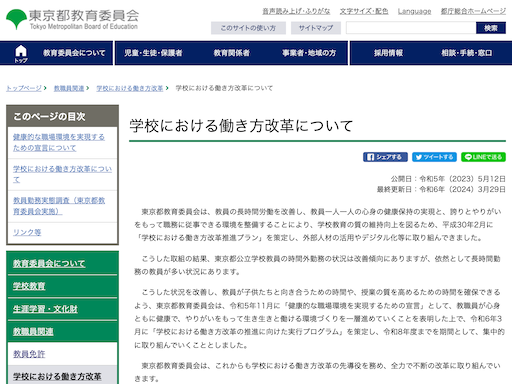Go to 学校における働き方改革 breadcrumb link

click(130, 88)
